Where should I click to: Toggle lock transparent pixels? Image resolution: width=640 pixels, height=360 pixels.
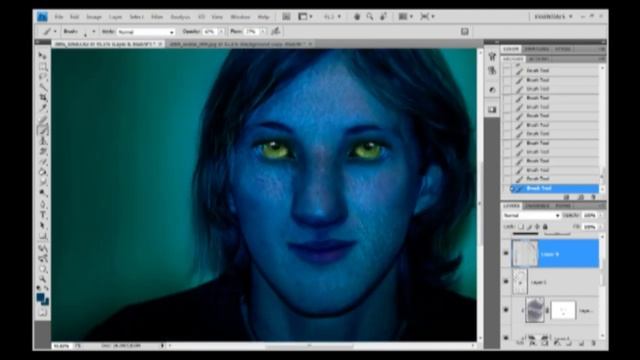pyautogui.click(x=521, y=227)
